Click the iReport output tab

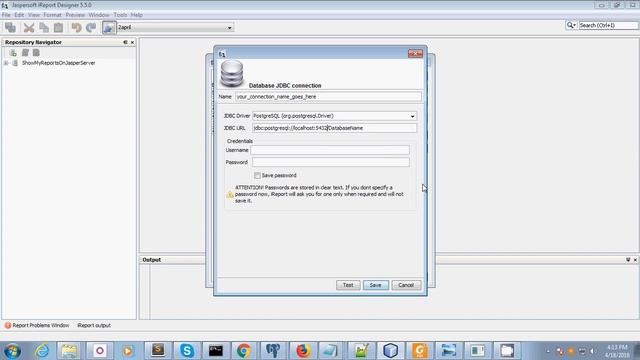[94, 325]
